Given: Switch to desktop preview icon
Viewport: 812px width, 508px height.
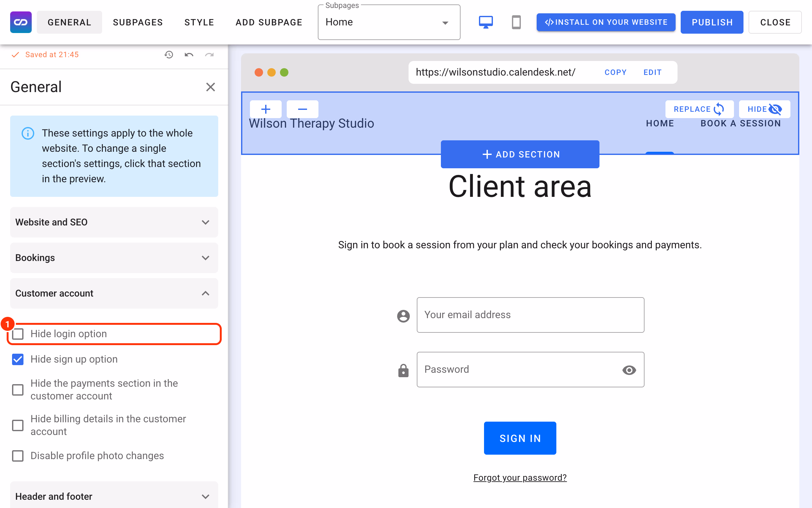Looking at the screenshot, I should click(486, 22).
